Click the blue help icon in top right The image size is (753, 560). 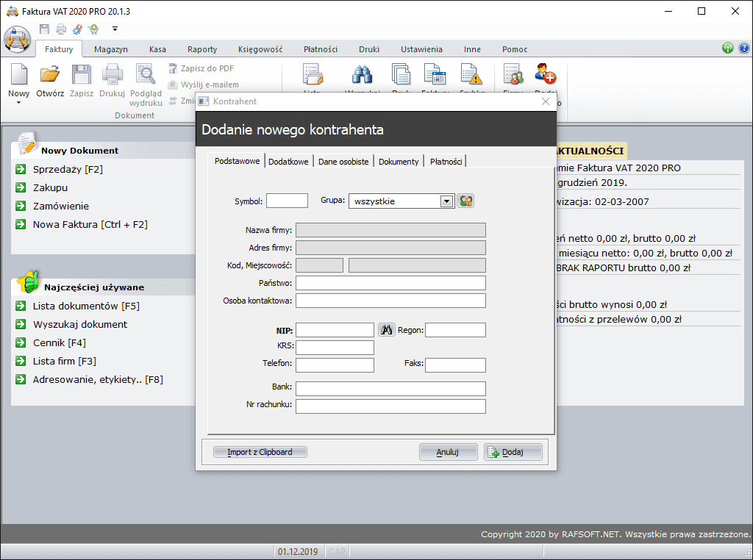pyautogui.click(x=743, y=49)
